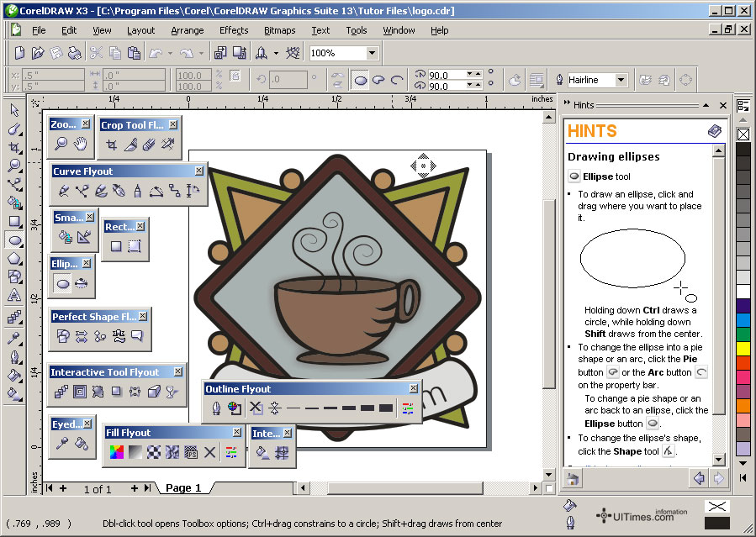The image size is (756, 537).
Task: Choose the 3-point ellipse tool in Ellipse flyout
Action: click(x=81, y=283)
